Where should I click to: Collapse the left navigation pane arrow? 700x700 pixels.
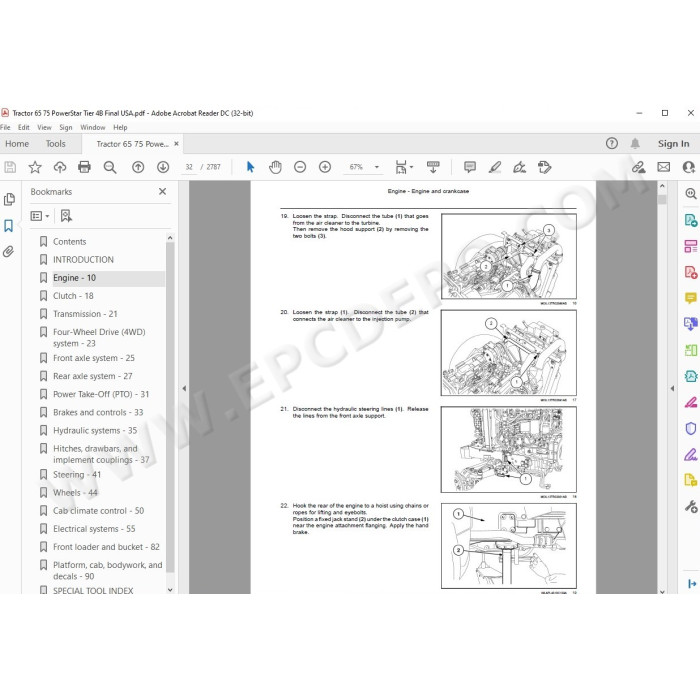point(184,388)
